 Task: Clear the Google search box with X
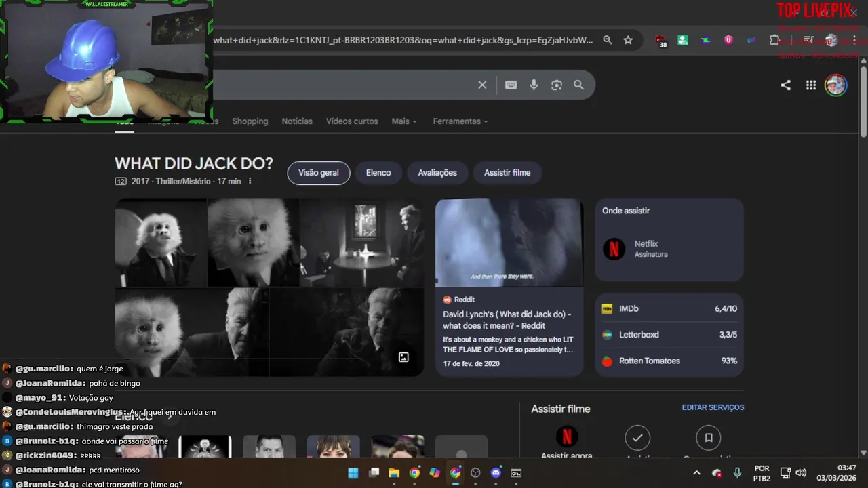click(x=482, y=85)
